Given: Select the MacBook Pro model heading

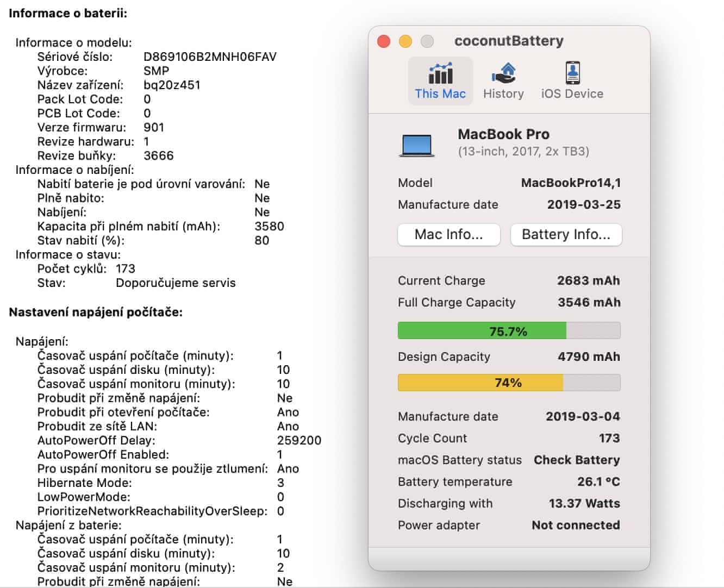Looking at the screenshot, I should [x=503, y=134].
